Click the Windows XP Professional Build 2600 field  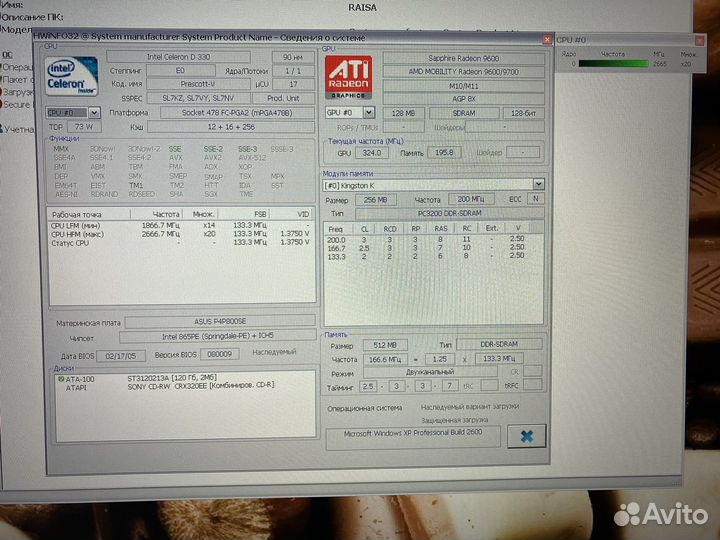pyautogui.click(x=413, y=438)
